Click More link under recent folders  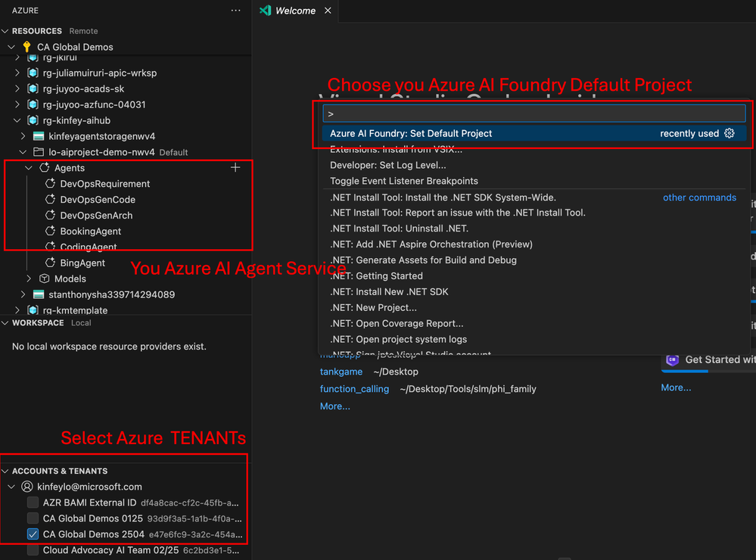coord(335,406)
